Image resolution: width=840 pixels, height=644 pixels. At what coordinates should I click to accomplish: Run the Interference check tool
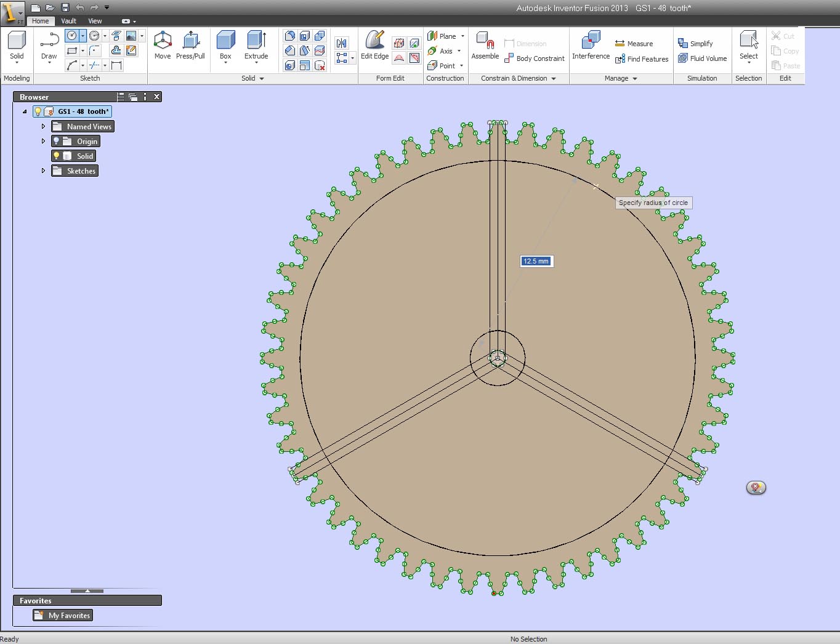[x=591, y=46]
